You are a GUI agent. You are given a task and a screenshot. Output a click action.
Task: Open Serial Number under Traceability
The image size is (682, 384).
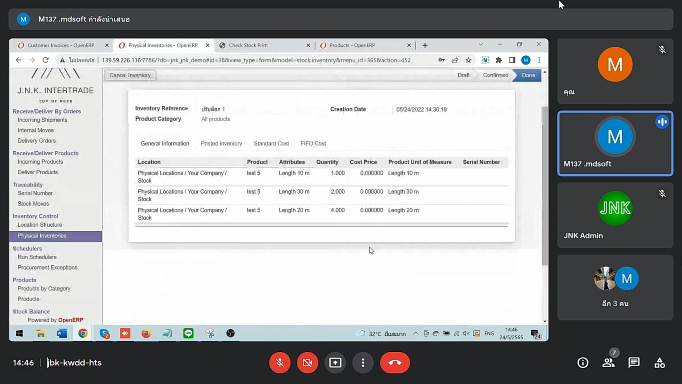point(35,193)
